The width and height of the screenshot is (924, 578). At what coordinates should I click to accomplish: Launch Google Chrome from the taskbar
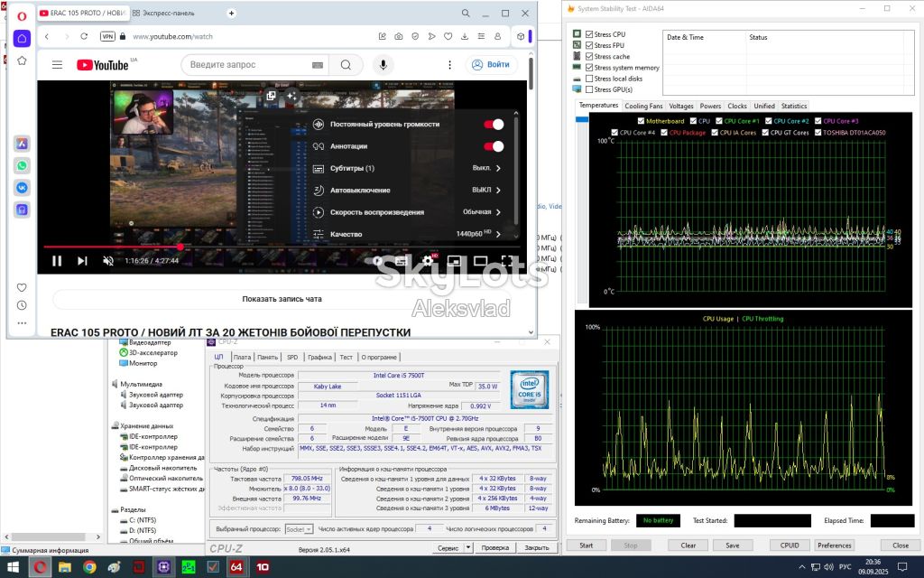(89, 567)
